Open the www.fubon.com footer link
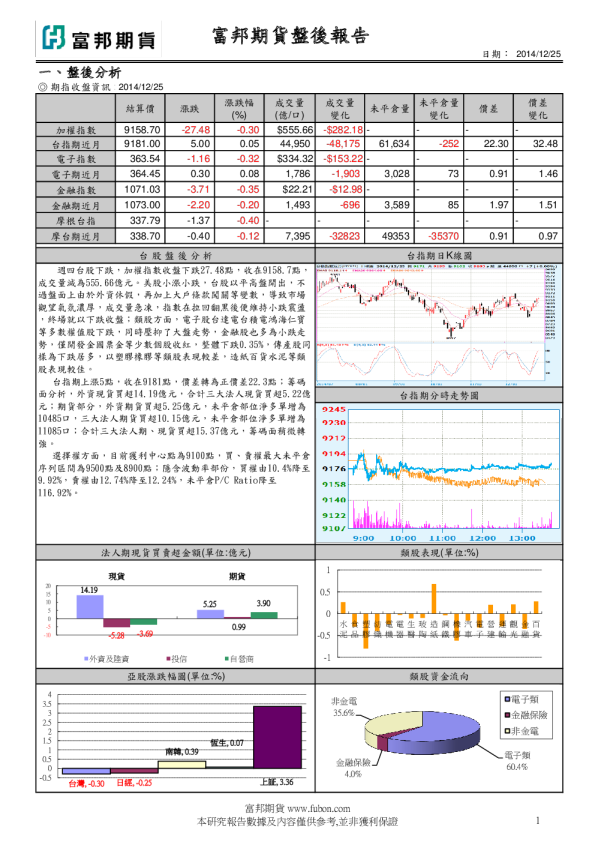 pos(318,809)
